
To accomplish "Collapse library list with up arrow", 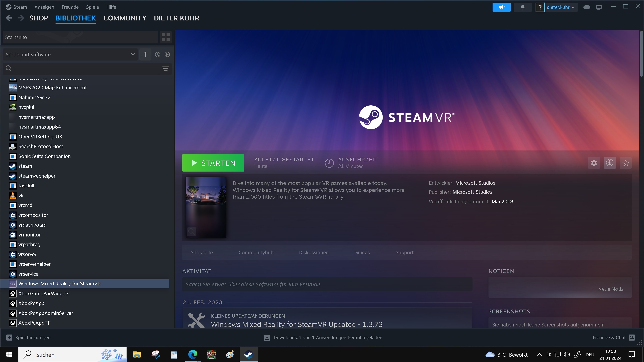I will tap(145, 54).
